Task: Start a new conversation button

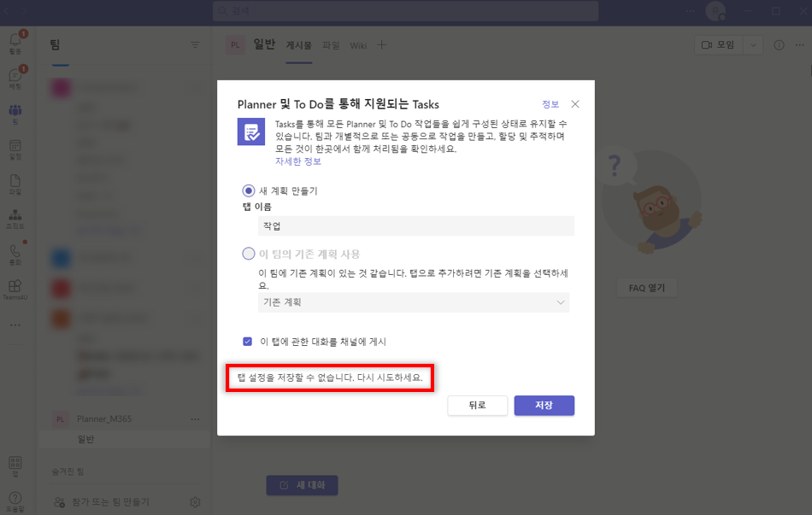Action: click(302, 485)
